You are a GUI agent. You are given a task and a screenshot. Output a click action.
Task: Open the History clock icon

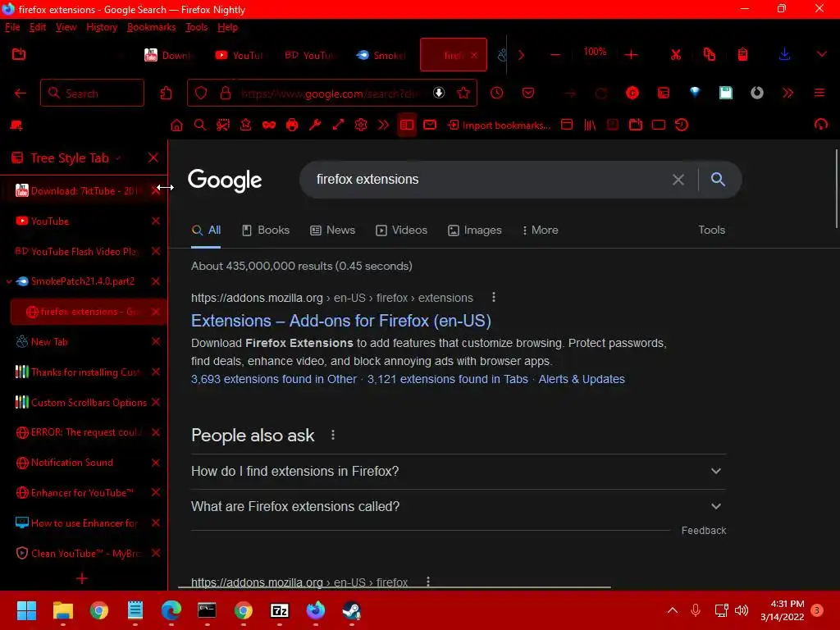coord(496,94)
